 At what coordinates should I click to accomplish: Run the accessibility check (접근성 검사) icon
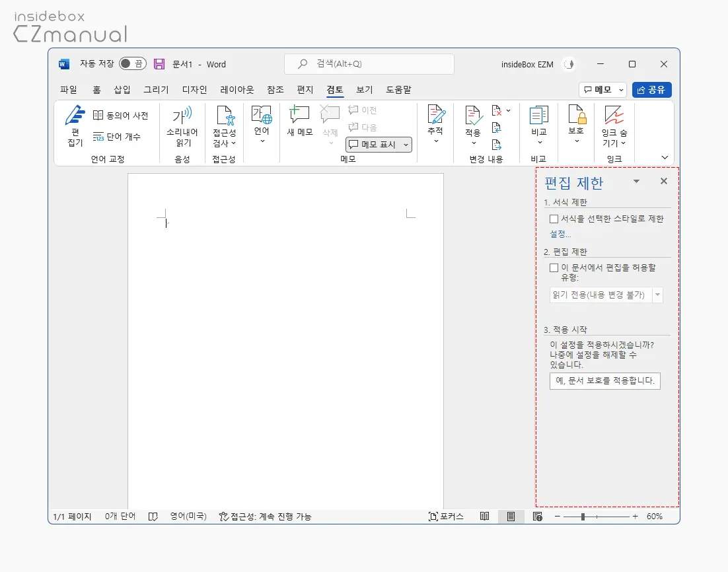point(225,115)
